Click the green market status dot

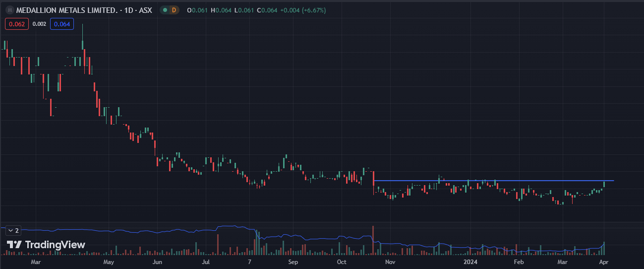click(x=164, y=10)
